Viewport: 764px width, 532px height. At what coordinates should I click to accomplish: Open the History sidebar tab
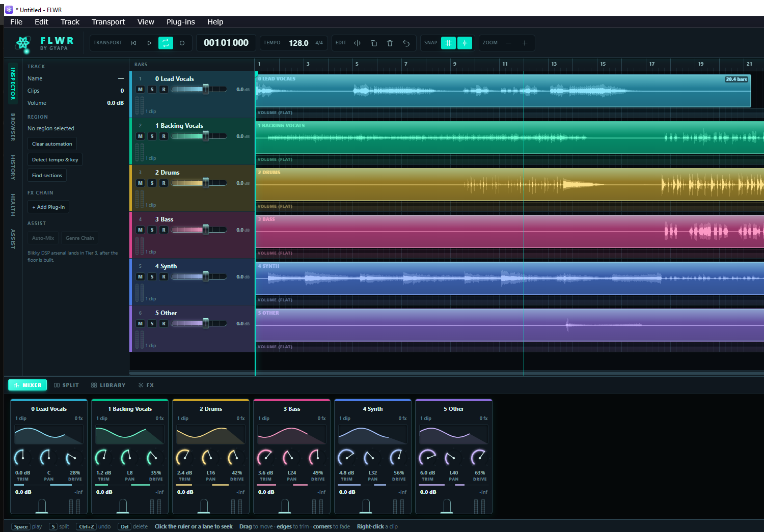coord(13,167)
